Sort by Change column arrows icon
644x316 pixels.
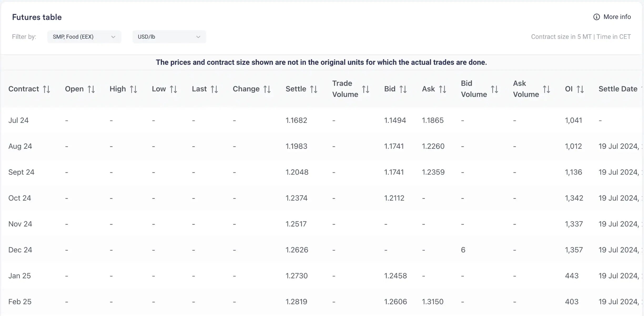[267, 89]
